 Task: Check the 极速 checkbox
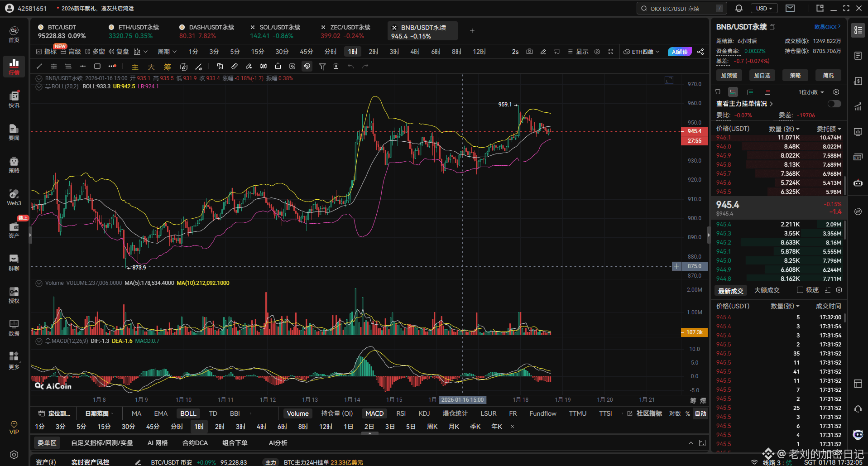coord(800,290)
